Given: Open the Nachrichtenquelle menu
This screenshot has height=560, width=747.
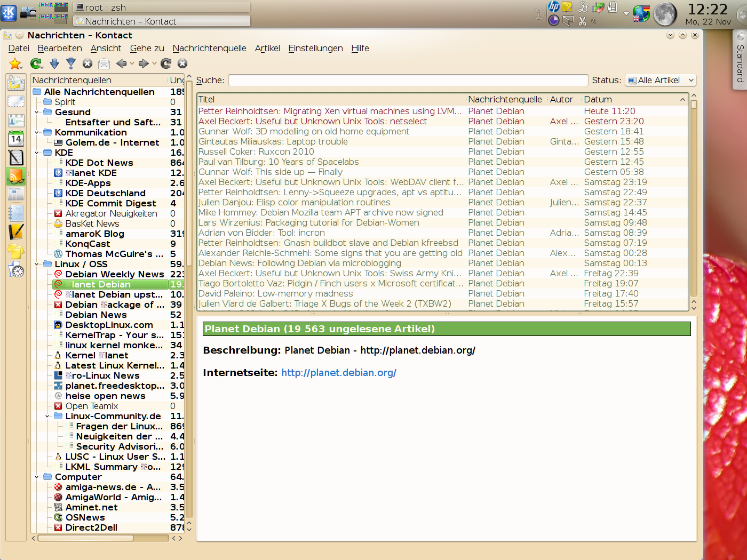Looking at the screenshot, I should [x=209, y=48].
